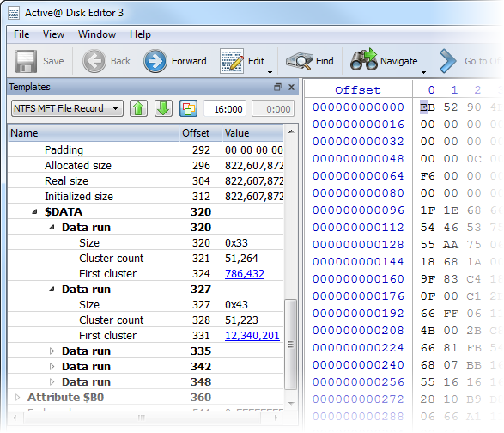The image size is (504, 433).
Task: Collapse the Data run at offset 320
Action: 52,227
